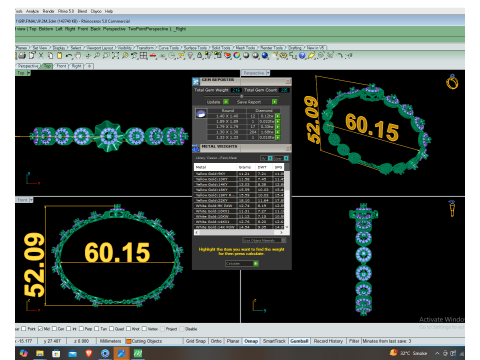480x360 pixels.
Task: Open Brave browser from the taskbar
Action: (89, 353)
